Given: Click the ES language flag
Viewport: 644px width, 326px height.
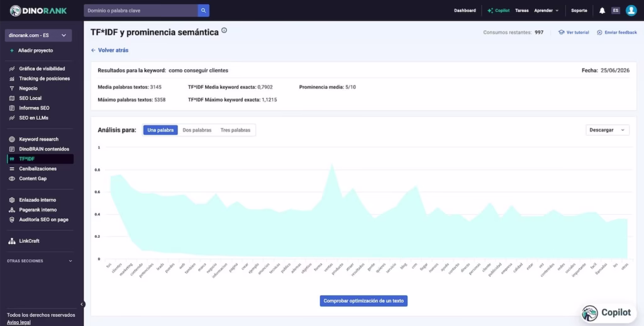Looking at the screenshot, I should (616, 11).
